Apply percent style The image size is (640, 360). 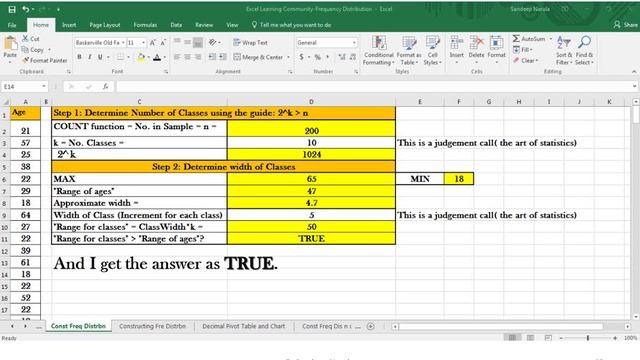pos(318,57)
